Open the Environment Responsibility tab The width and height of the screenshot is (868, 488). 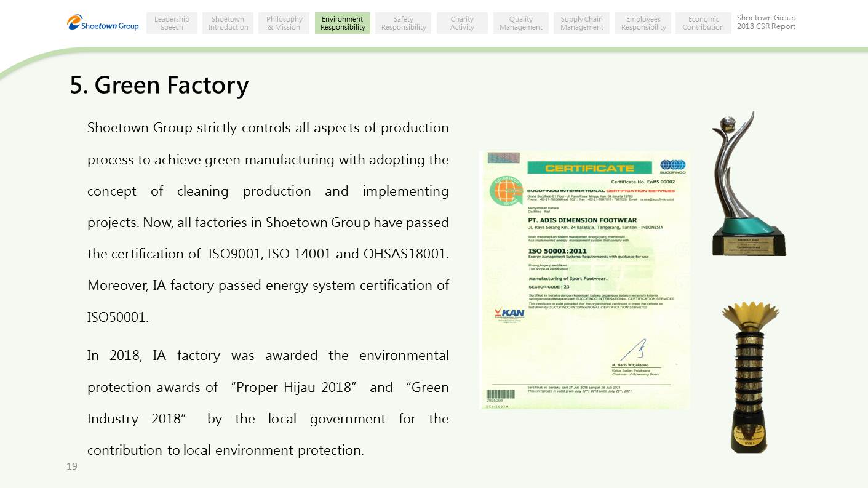click(343, 23)
